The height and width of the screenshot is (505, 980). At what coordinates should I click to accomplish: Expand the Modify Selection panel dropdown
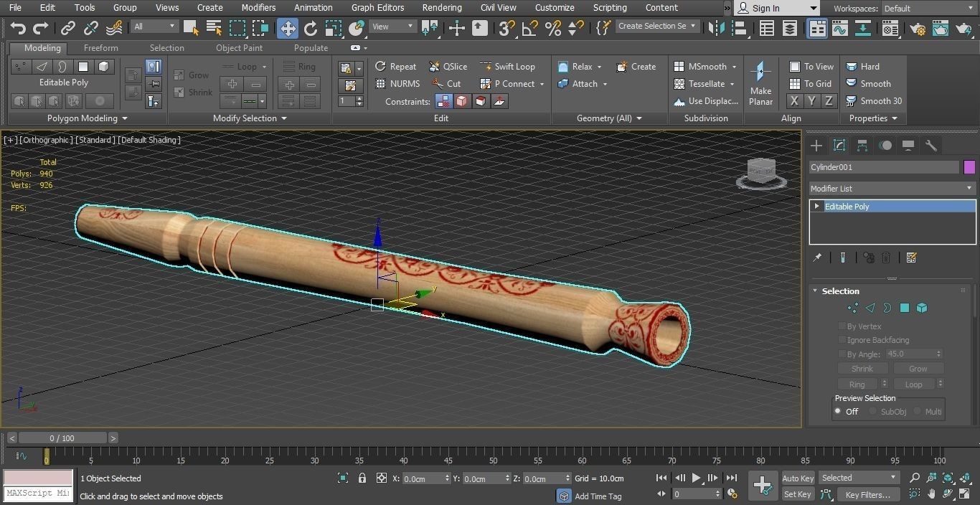[x=250, y=118]
